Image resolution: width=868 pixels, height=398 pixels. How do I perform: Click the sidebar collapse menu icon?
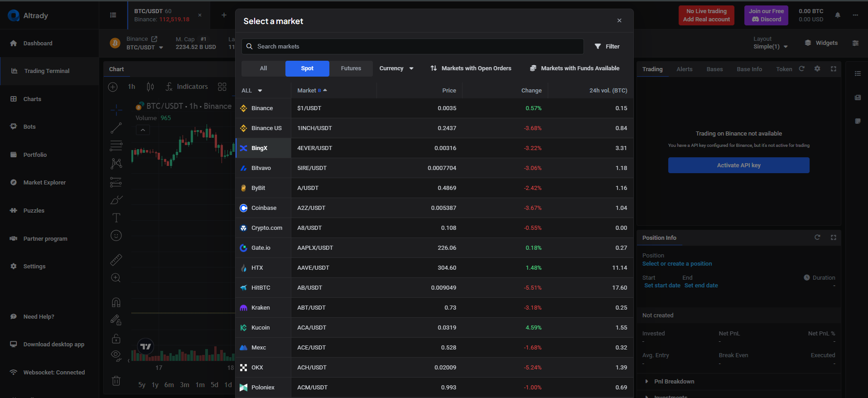click(113, 15)
